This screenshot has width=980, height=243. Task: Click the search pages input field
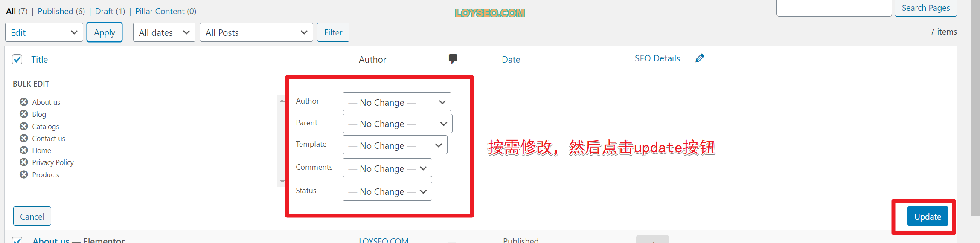(834, 8)
